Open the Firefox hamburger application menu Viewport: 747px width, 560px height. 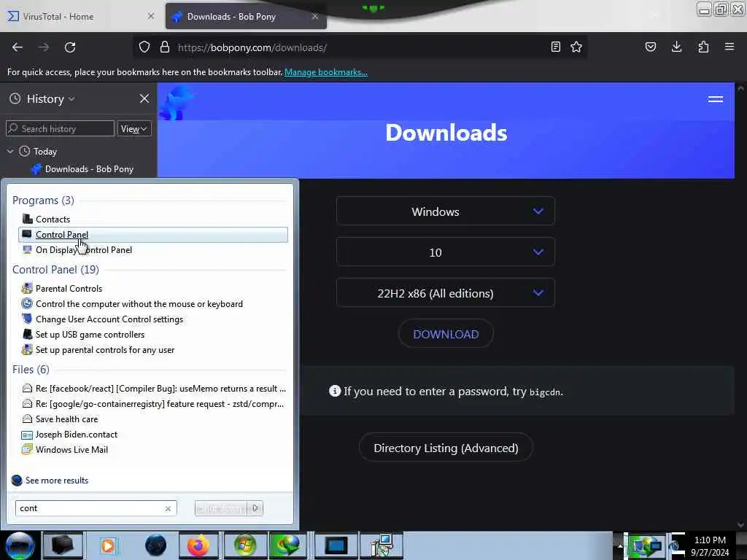(x=729, y=47)
